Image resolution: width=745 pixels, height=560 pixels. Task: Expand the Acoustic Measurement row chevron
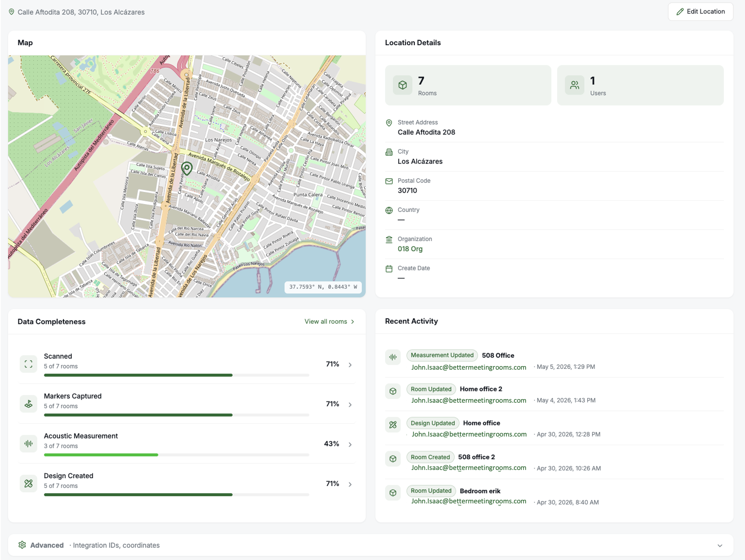350,444
